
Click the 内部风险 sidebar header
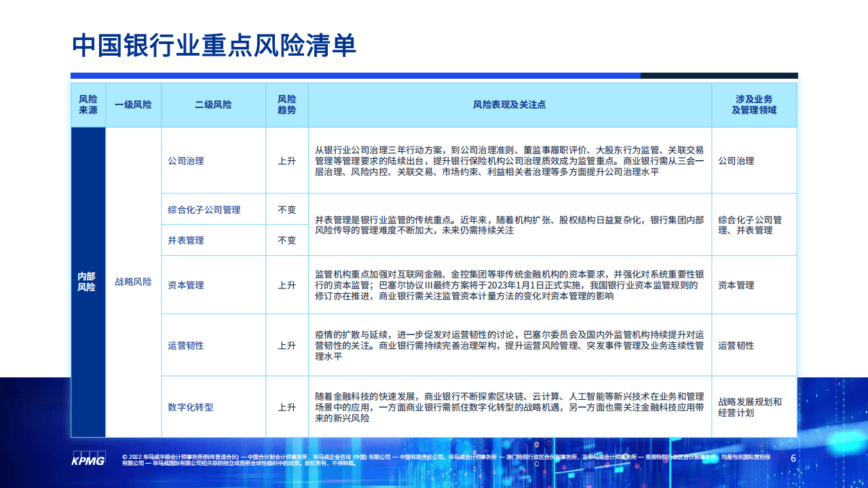87,281
